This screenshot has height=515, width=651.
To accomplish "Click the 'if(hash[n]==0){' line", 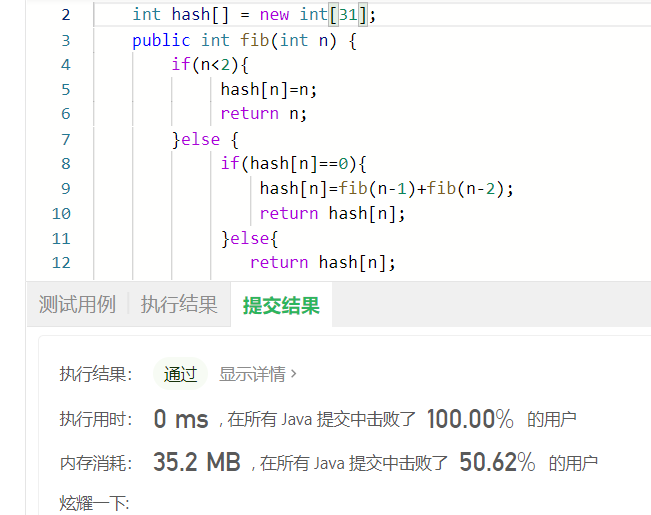I will [293, 164].
